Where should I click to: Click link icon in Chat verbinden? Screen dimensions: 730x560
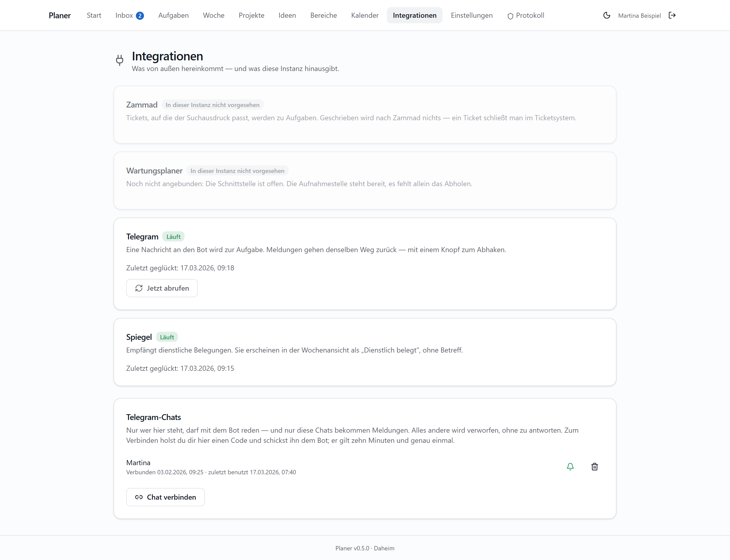[139, 497]
